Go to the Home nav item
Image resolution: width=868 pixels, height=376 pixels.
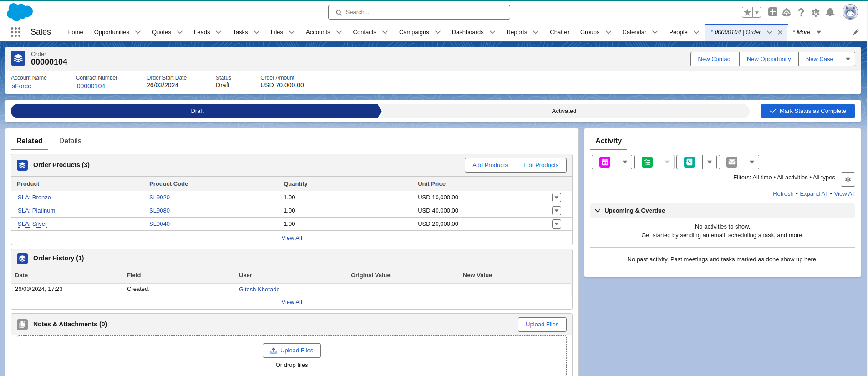(75, 32)
